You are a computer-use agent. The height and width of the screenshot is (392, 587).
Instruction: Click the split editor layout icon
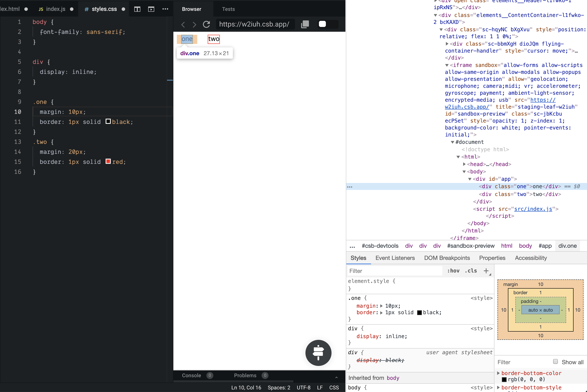point(137,9)
